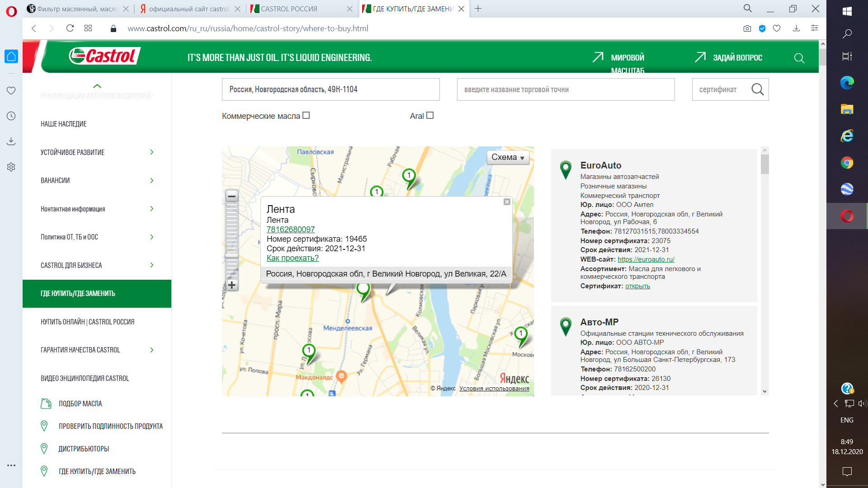Viewport: 868px width, 488px height.
Task: Click the Авто-МР green location pin
Action: point(566,327)
